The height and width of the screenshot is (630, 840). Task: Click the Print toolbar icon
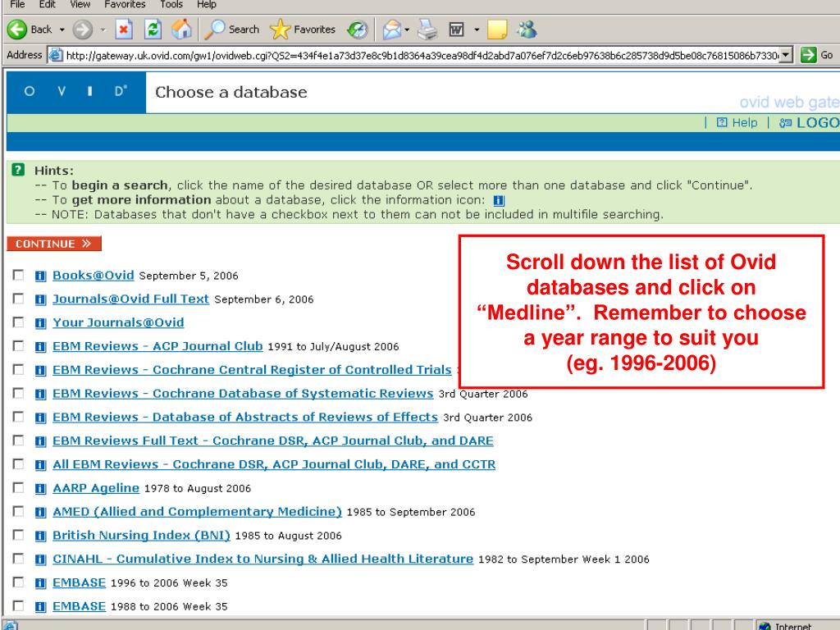coord(427,30)
